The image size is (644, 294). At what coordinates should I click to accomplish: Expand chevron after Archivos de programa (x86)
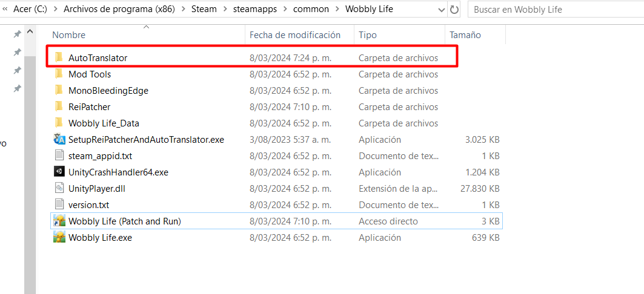coord(183,10)
